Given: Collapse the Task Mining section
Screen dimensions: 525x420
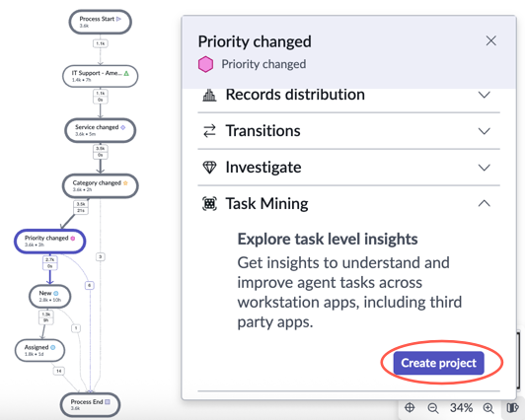Looking at the screenshot, I should click(x=485, y=203).
